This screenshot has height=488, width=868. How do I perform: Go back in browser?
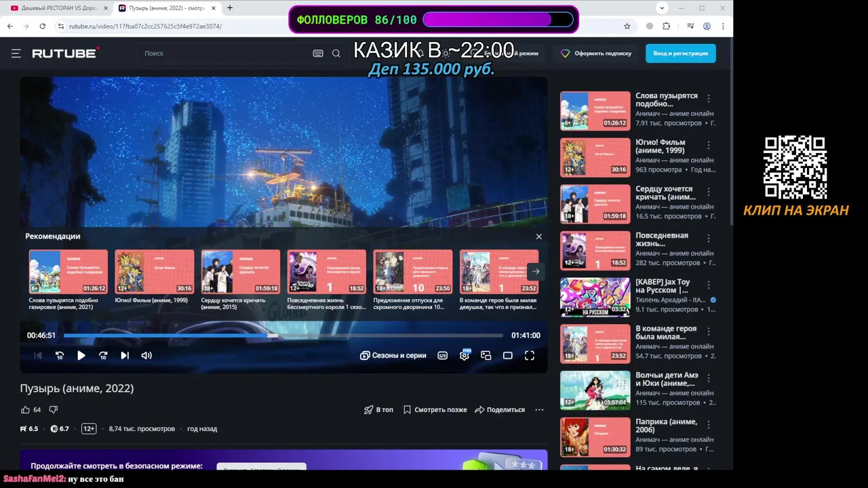click(10, 26)
